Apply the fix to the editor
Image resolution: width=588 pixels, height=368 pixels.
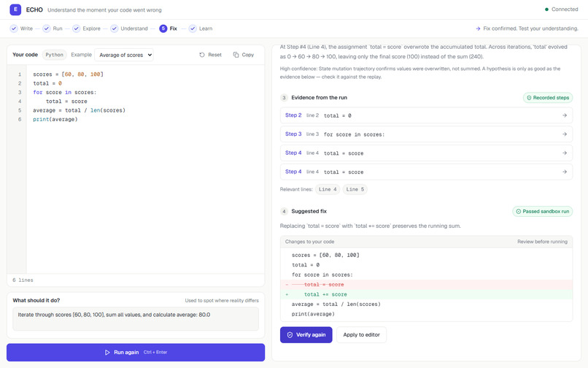(x=362, y=335)
